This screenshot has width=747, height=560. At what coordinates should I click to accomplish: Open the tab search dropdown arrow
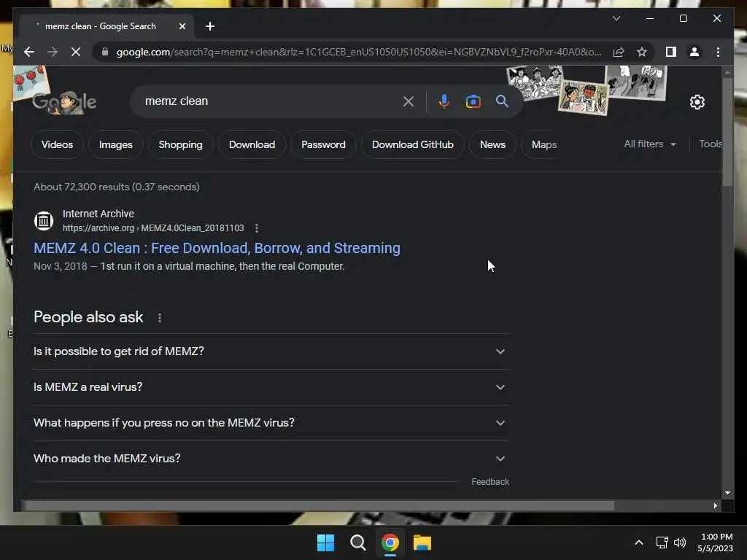click(616, 18)
